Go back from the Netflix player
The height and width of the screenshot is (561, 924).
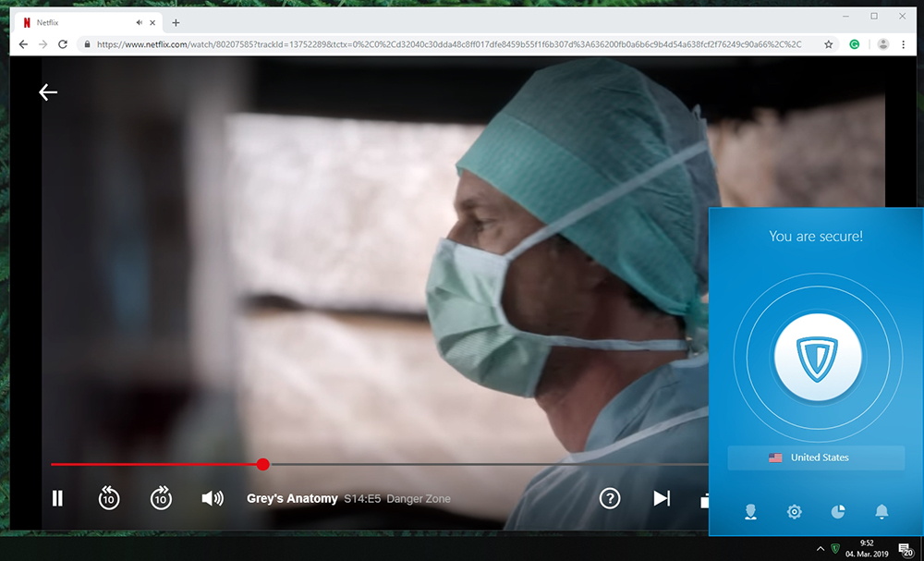48,91
